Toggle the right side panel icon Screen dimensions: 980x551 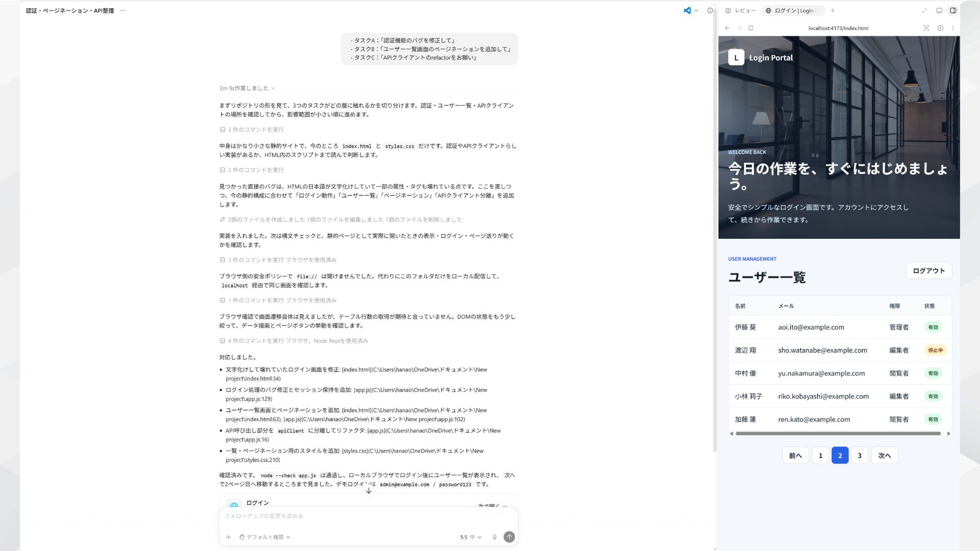coord(953,10)
